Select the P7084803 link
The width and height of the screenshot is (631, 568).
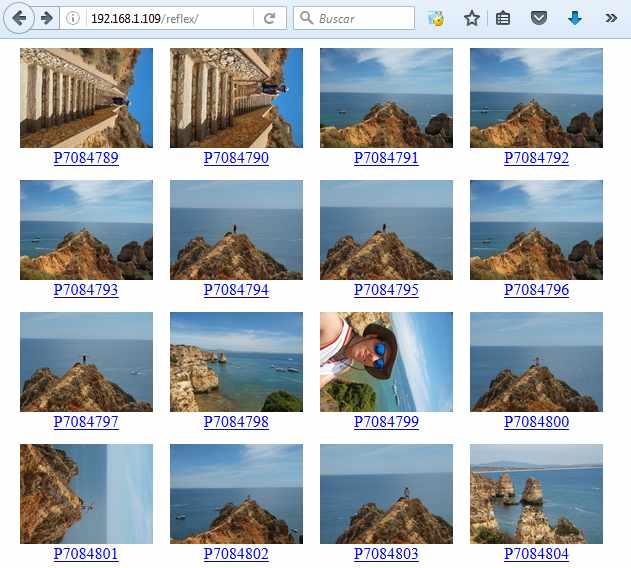(386, 554)
